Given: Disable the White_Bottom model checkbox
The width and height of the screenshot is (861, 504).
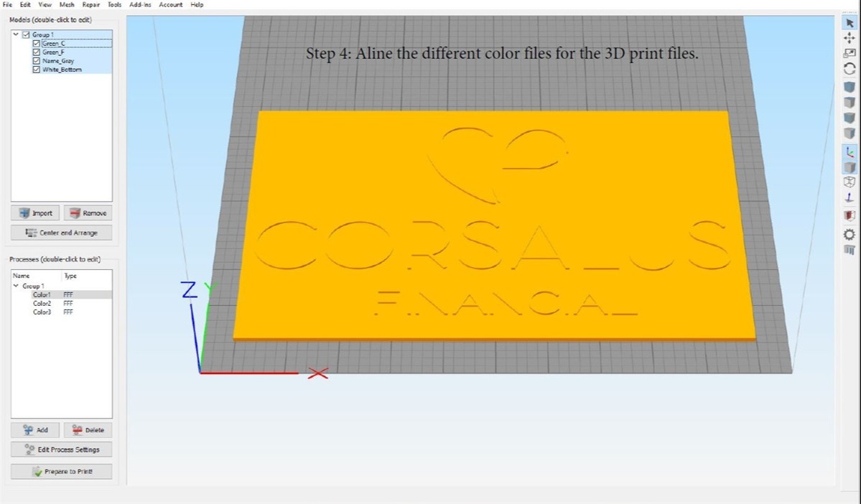Looking at the screenshot, I should (36, 70).
